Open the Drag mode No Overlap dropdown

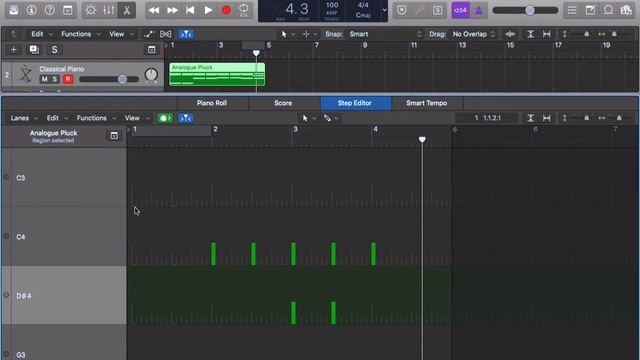[473, 34]
